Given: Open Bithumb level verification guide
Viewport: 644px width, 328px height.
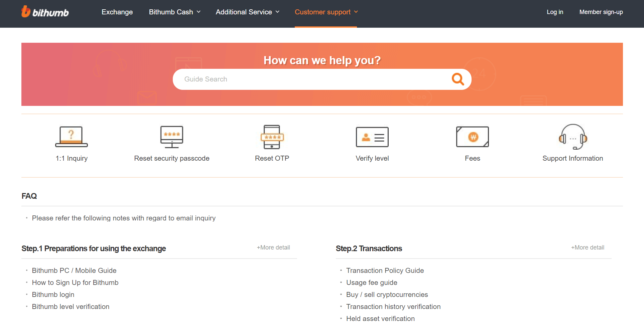Looking at the screenshot, I should [71, 307].
